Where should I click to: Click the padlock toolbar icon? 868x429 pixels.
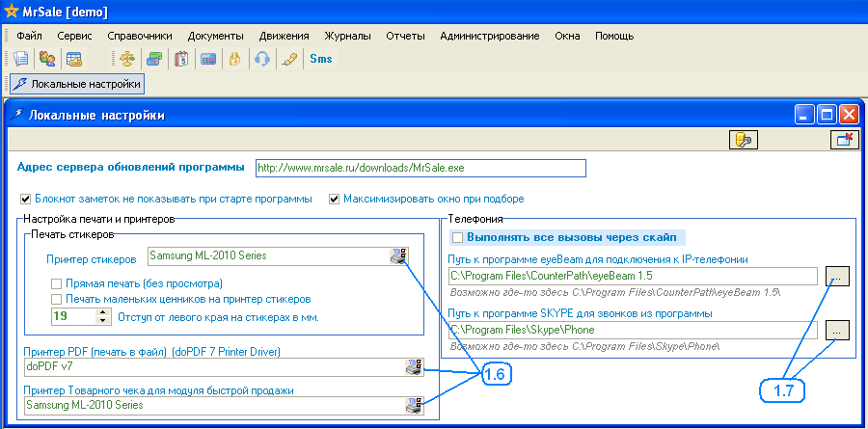tap(234, 59)
